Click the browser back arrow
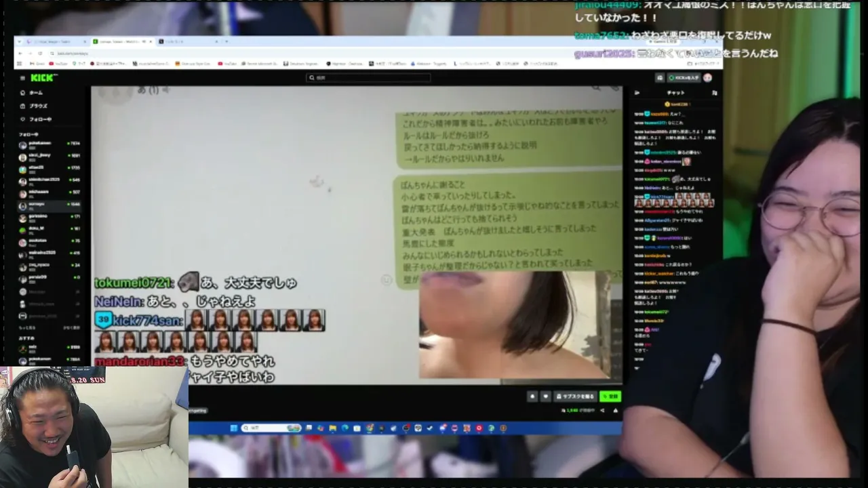The width and height of the screenshot is (868, 488). tap(20, 53)
